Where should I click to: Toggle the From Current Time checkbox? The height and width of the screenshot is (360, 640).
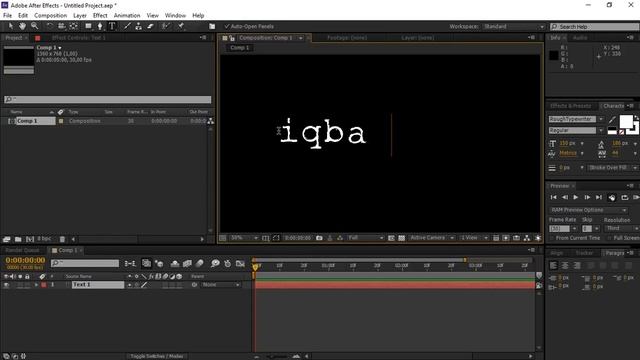coord(552,238)
